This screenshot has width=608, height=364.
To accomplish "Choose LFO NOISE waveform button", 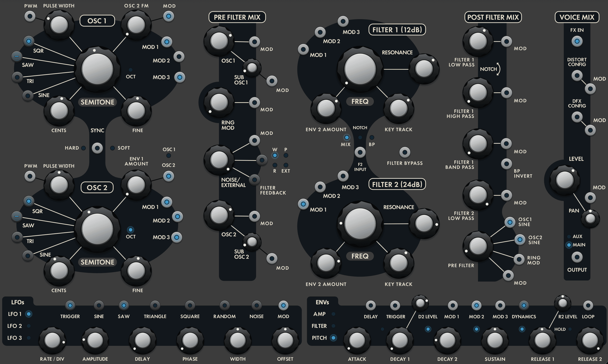I will coord(257,306).
